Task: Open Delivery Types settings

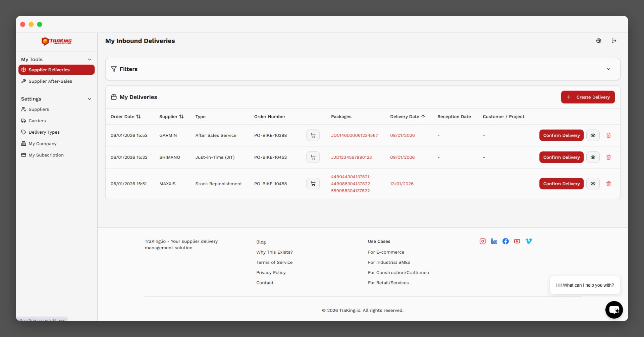Action: pos(56,132)
